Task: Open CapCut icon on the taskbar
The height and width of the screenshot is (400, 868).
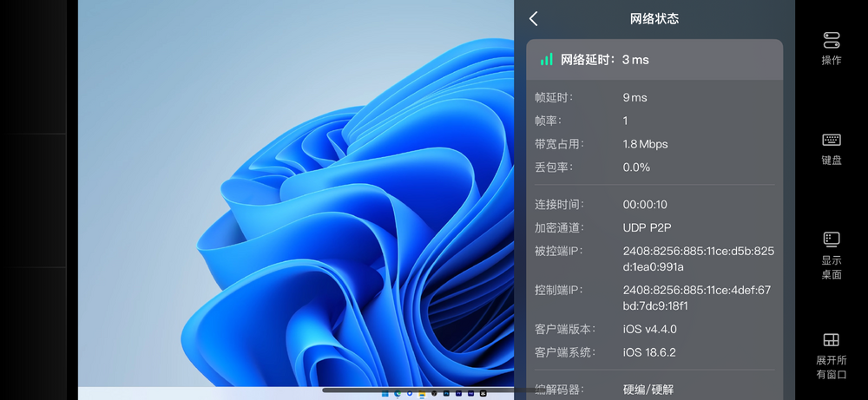Action: coord(483,393)
